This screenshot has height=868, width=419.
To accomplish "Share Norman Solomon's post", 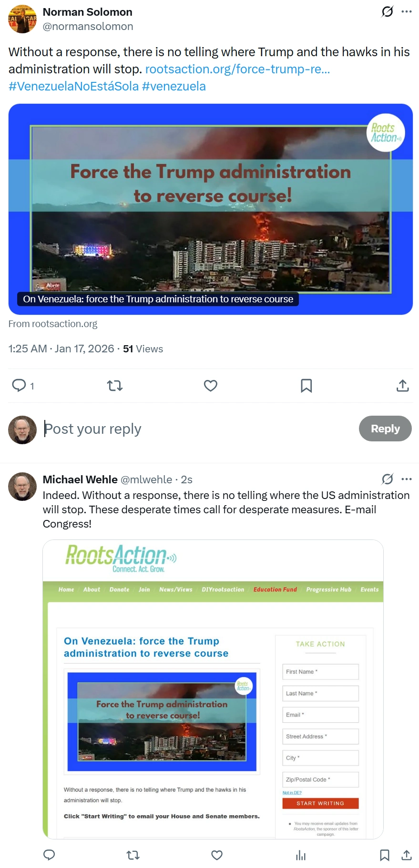I will tap(403, 385).
